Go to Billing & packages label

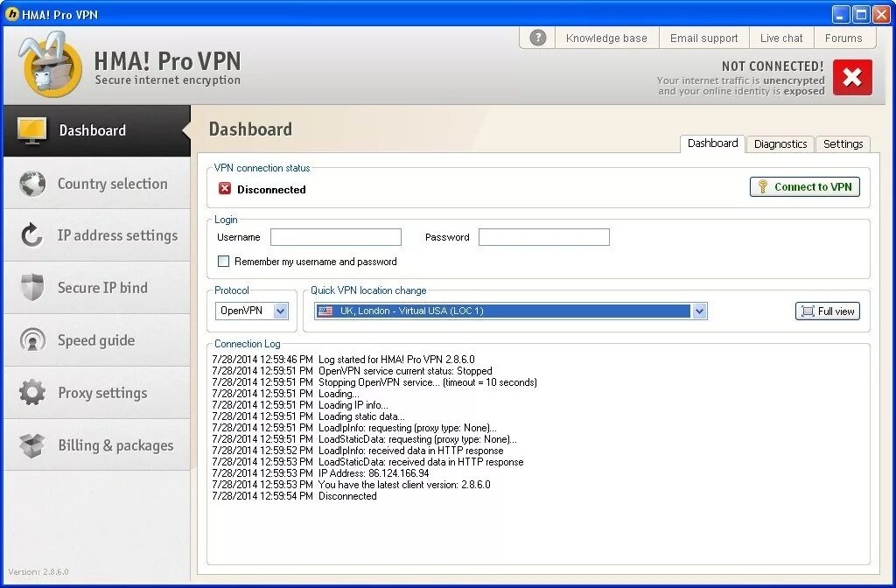116,445
